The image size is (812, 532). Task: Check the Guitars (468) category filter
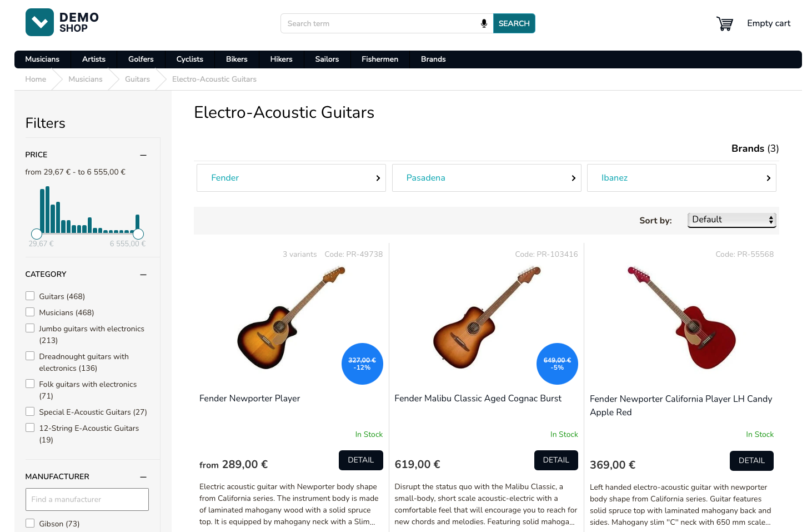[29, 296]
